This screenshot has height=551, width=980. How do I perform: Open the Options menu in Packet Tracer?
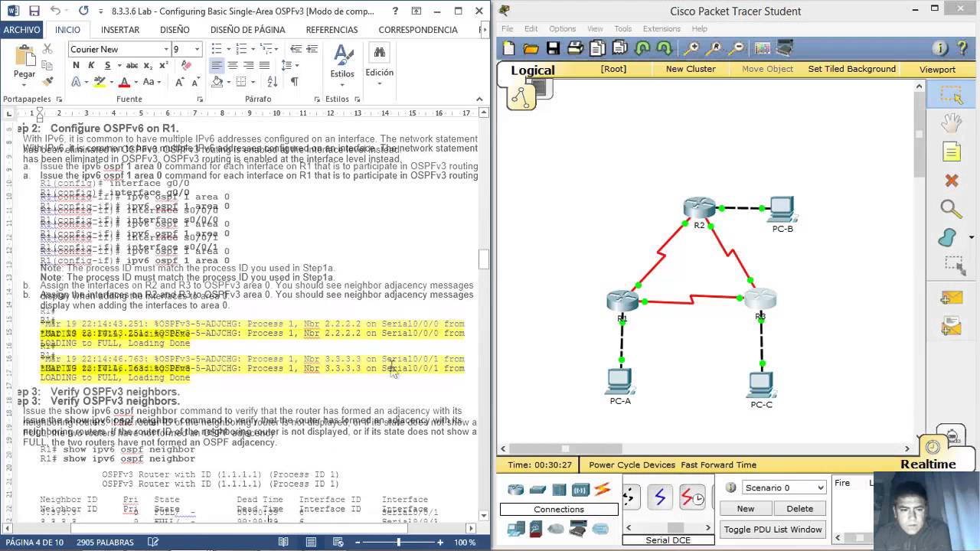point(562,29)
